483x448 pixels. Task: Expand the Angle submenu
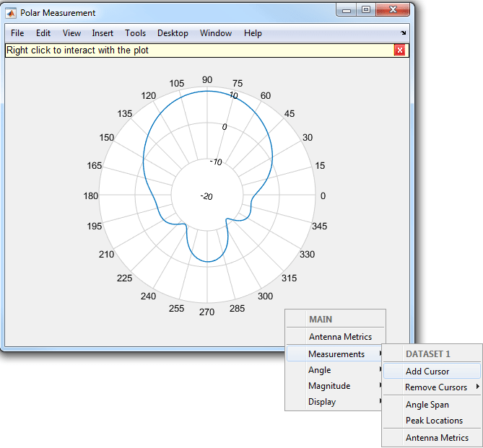pos(335,370)
